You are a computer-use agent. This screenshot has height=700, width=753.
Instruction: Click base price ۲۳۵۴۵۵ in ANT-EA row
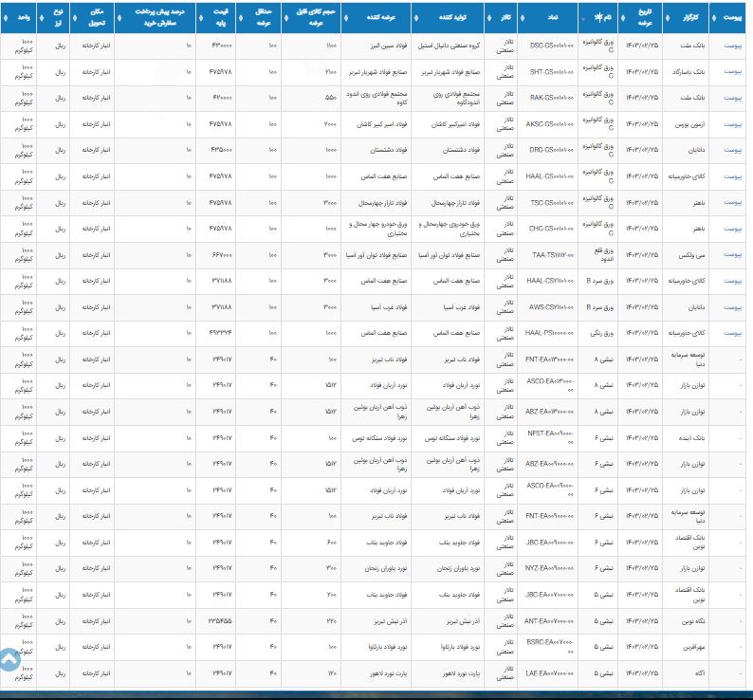click(x=220, y=621)
